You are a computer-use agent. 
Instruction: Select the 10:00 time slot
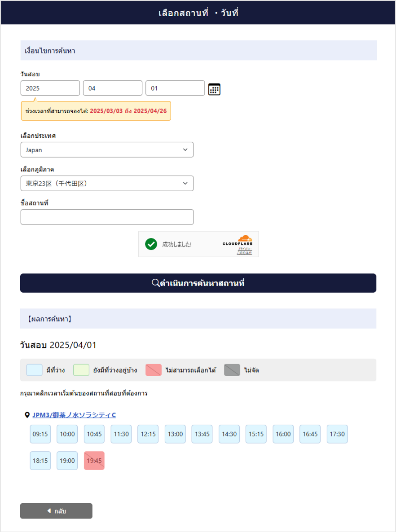[67, 434]
